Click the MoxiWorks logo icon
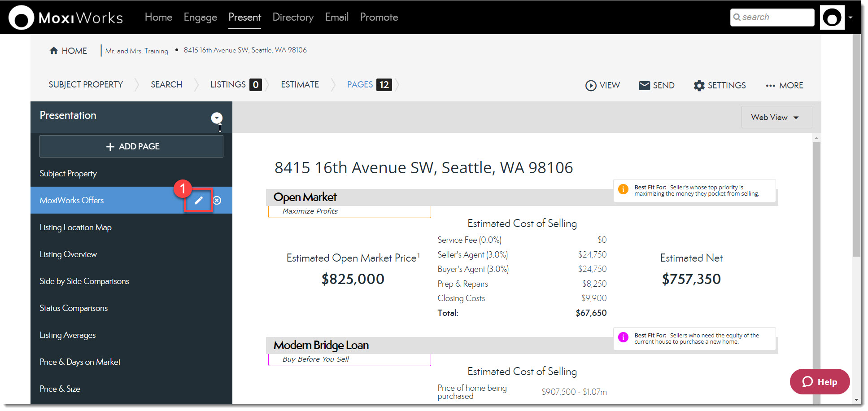 21,18
